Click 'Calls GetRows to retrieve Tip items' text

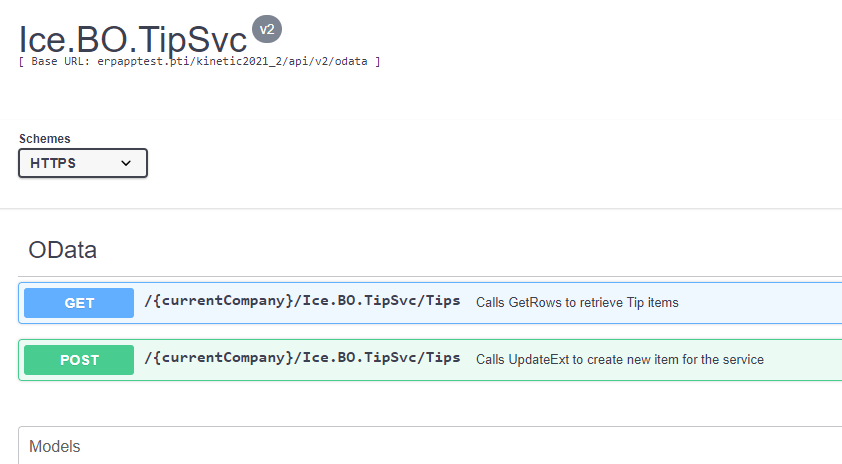(577, 302)
